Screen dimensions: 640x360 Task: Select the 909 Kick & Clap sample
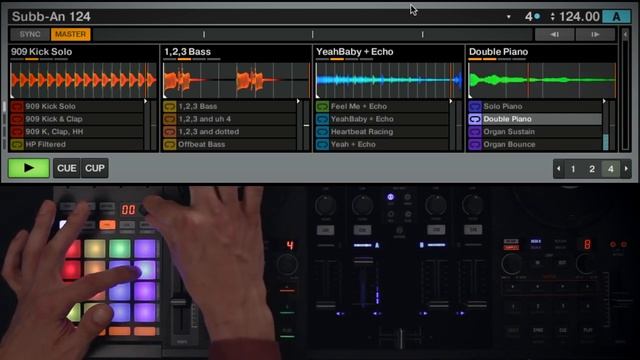[x=83, y=119]
